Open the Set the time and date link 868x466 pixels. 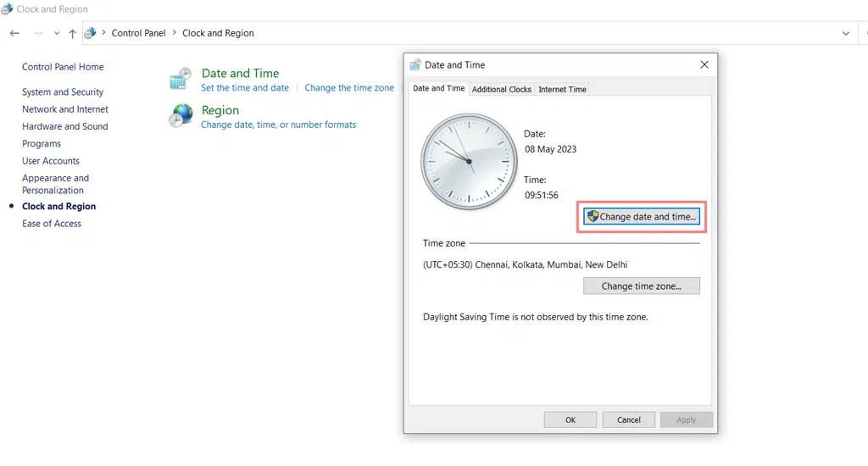pyautogui.click(x=245, y=88)
